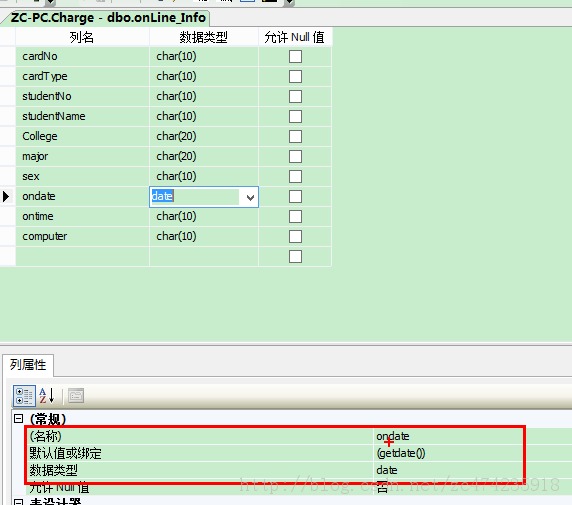The image size is (572, 505).
Task: Click the empty column name cell in last row
Action: pyautogui.click(x=82, y=257)
